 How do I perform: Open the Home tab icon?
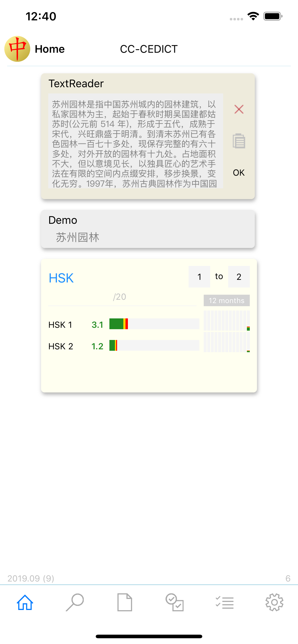[25, 603]
